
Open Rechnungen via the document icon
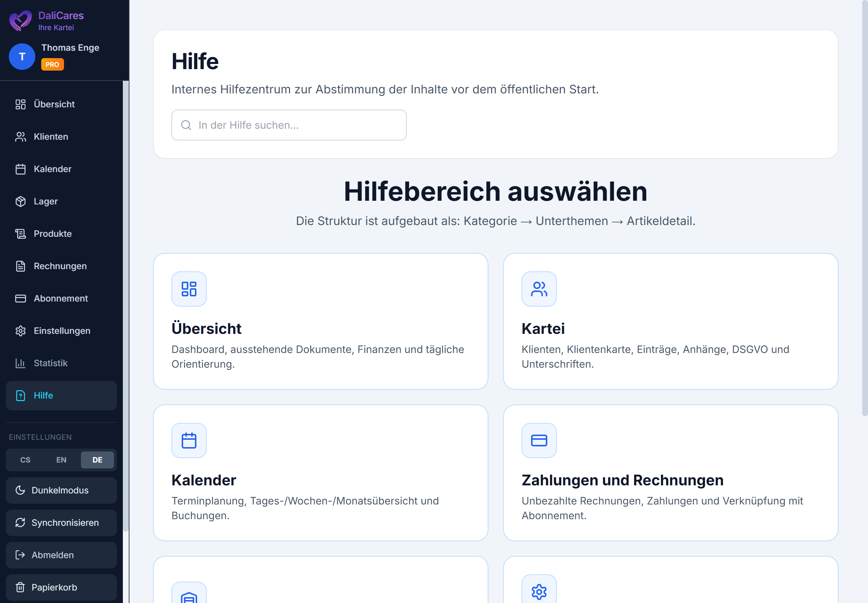21,265
